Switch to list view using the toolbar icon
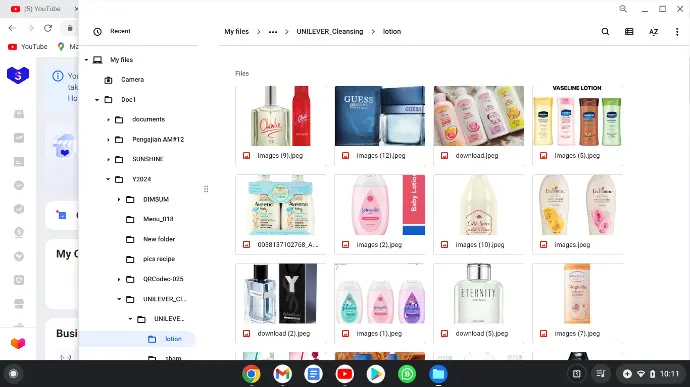This screenshot has width=690, height=387. tap(629, 32)
